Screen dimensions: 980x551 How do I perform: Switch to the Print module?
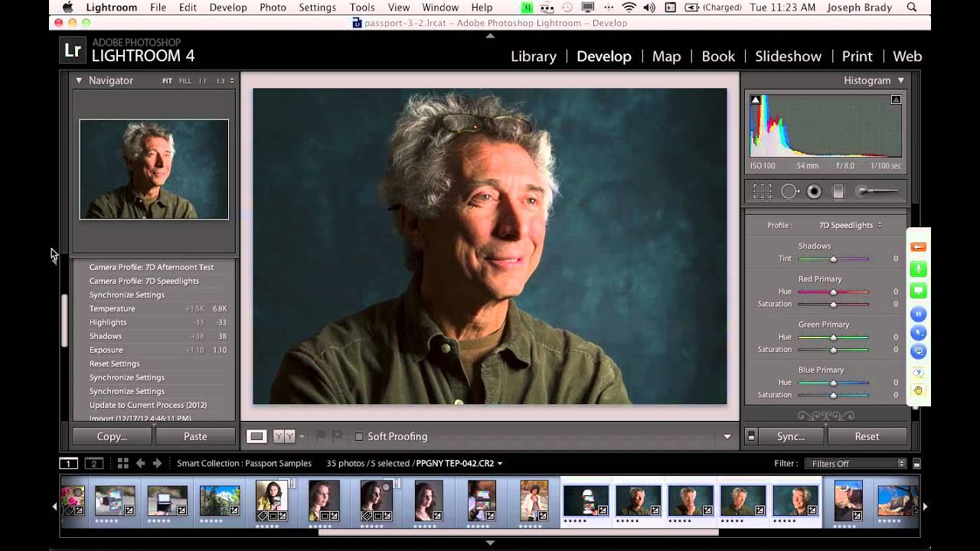click(857, 57)
